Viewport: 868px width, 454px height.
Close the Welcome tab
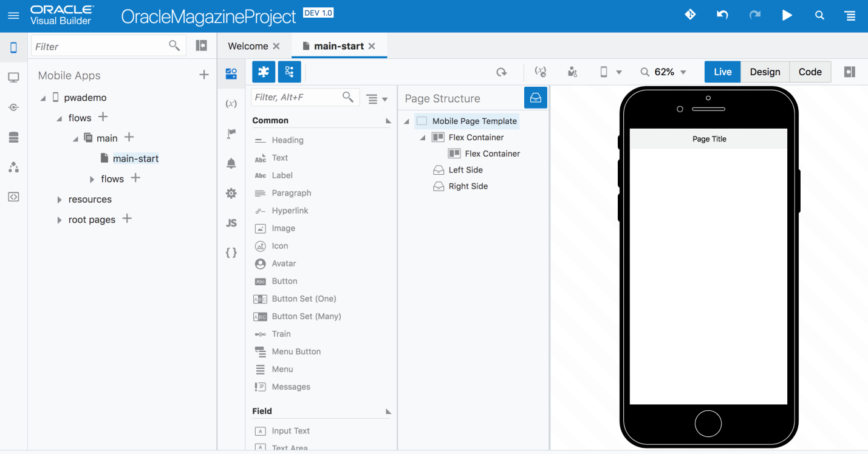[x=276, y=46]
